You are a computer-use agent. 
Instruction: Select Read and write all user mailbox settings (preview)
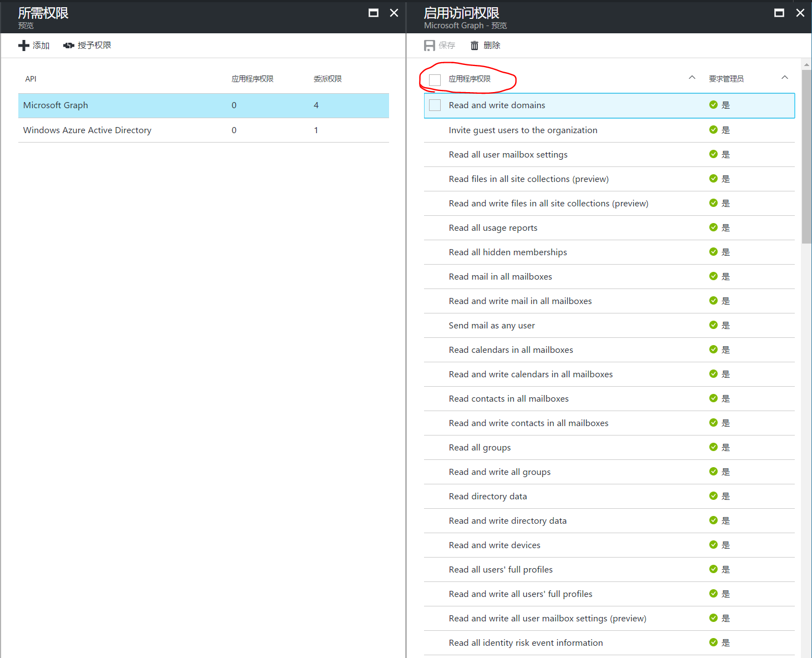tap(609, 618)
